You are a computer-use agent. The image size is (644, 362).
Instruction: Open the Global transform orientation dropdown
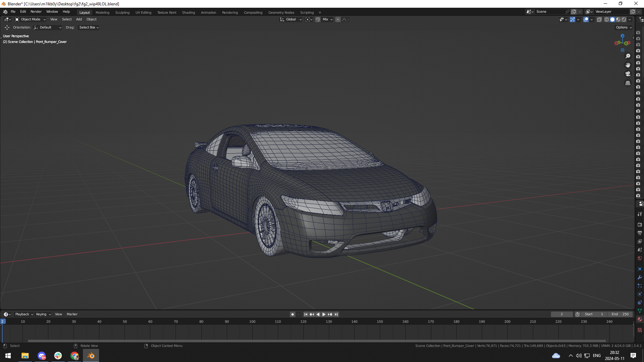point(291,19)
